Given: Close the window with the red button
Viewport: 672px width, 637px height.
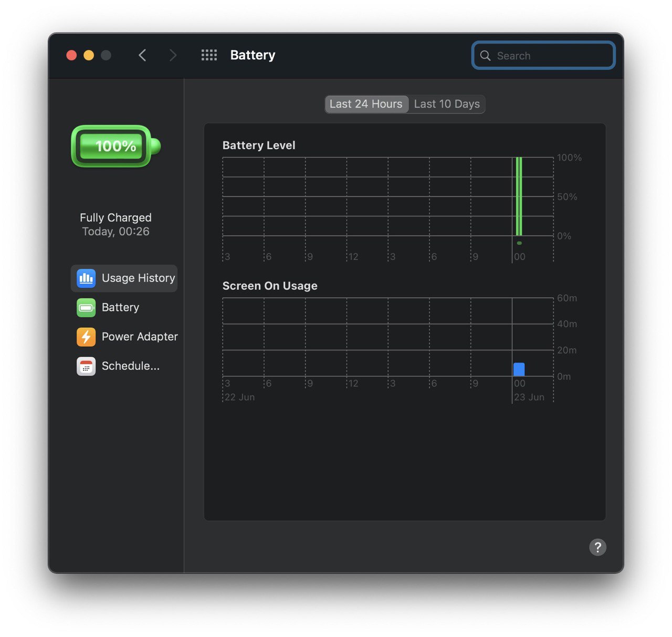Looking at the screenshot, I should 72,55.
